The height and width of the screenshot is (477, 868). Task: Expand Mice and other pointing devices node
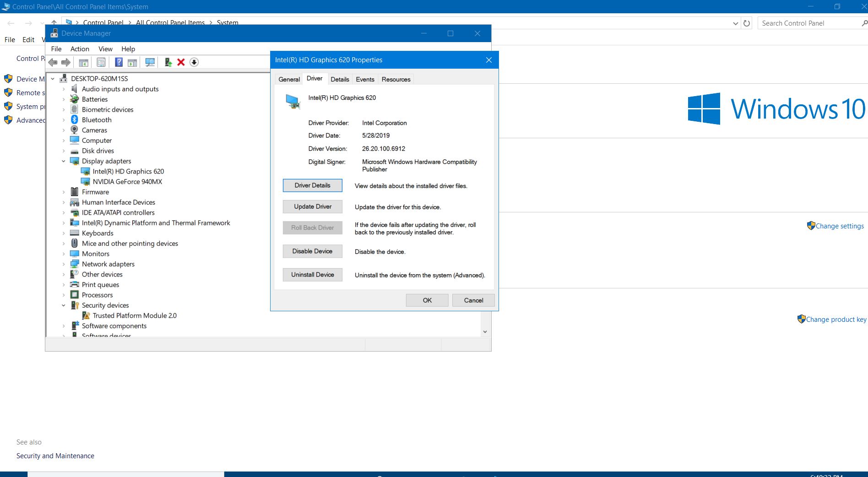(64, 244)
